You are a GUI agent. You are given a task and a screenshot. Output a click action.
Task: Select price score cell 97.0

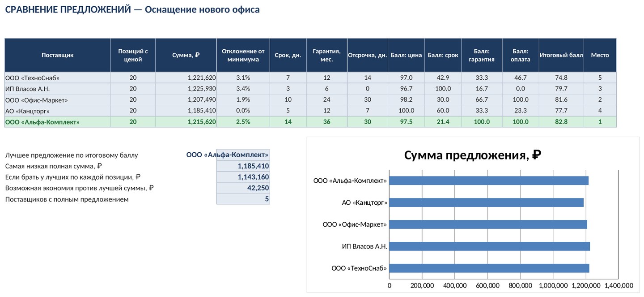pyautogui.click(x=406, y=77)
